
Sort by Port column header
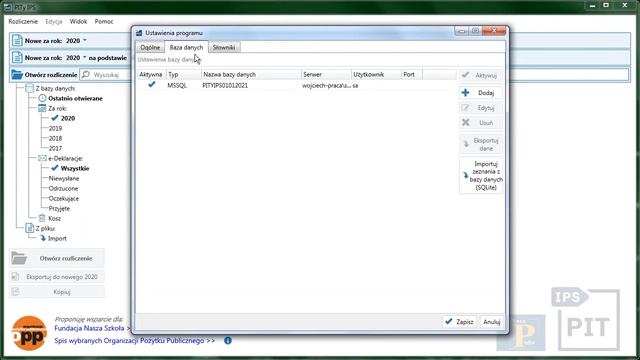(411, 75)
